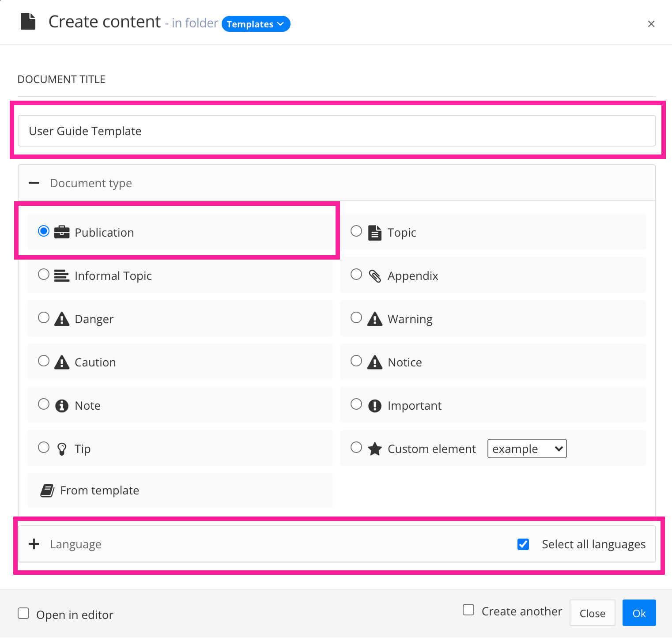Select the Warning document type
This screenshot has width=672, height=641.
[x=356, y=317]
